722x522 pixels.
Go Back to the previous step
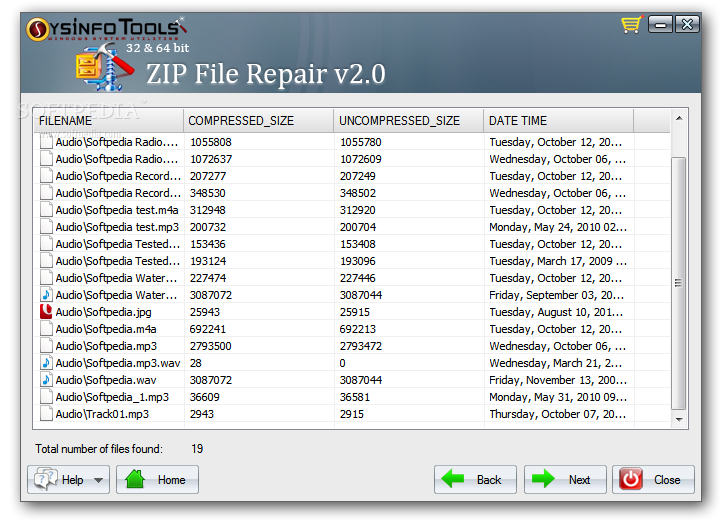click(475, 480)
